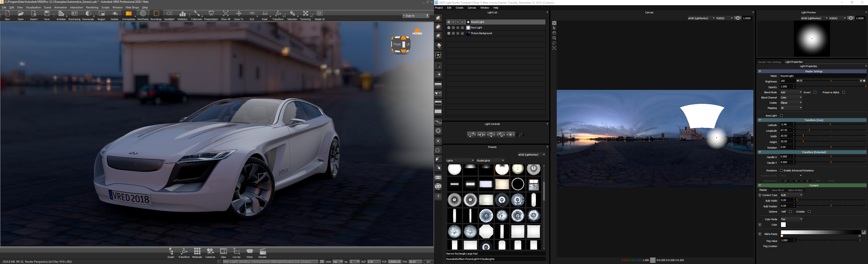Open the VSets icon

click(x=250, y=253)
